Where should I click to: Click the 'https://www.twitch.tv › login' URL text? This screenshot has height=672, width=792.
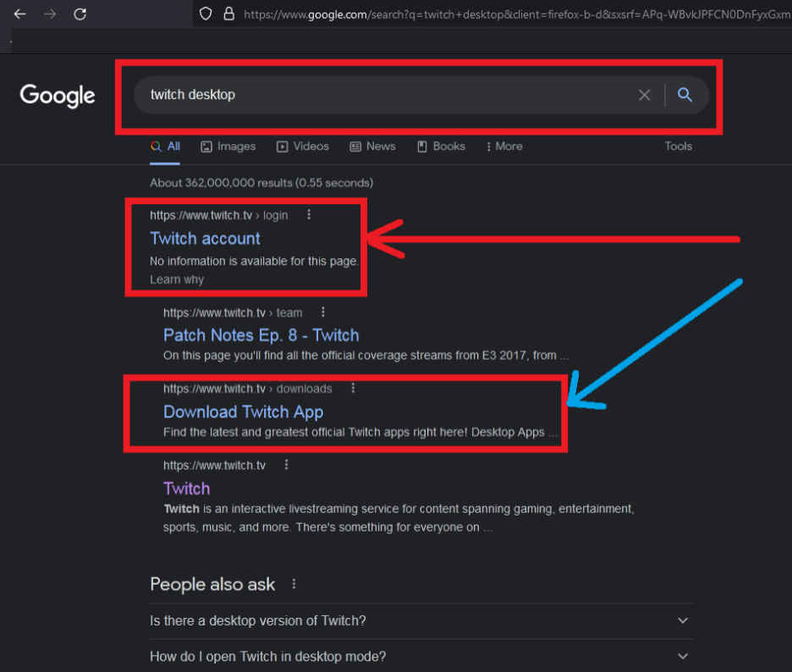coord(218,215)
